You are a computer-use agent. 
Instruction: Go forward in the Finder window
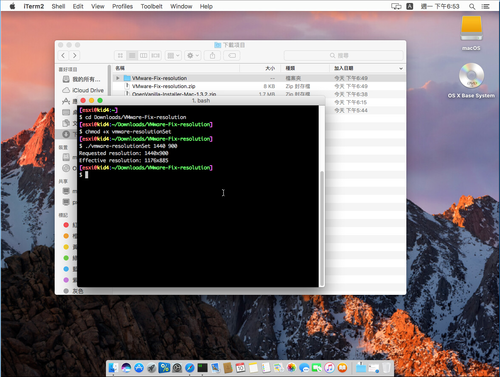tap(75, 55)
